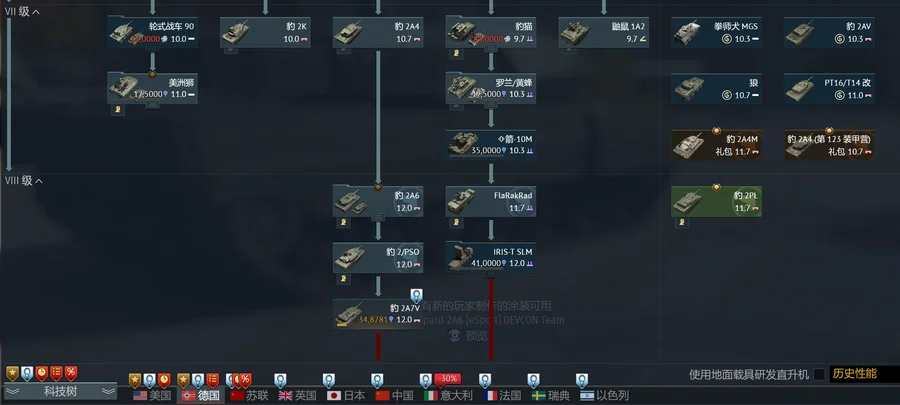The width and height of the screenshot is (900, 405).
Task: Click the gold star badge above 科技树
Action: 12,373
